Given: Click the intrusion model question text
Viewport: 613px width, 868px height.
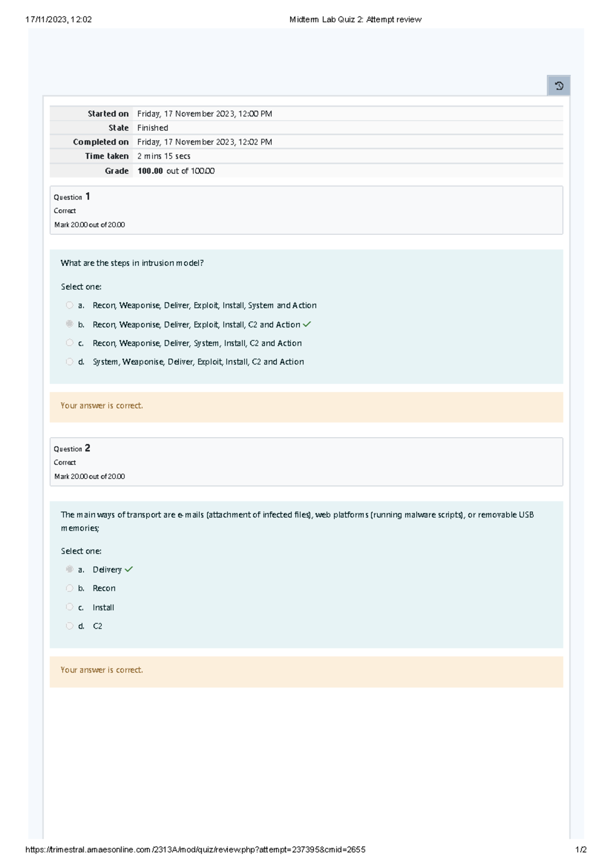Looking at the screenshot, I should [132, 263].
